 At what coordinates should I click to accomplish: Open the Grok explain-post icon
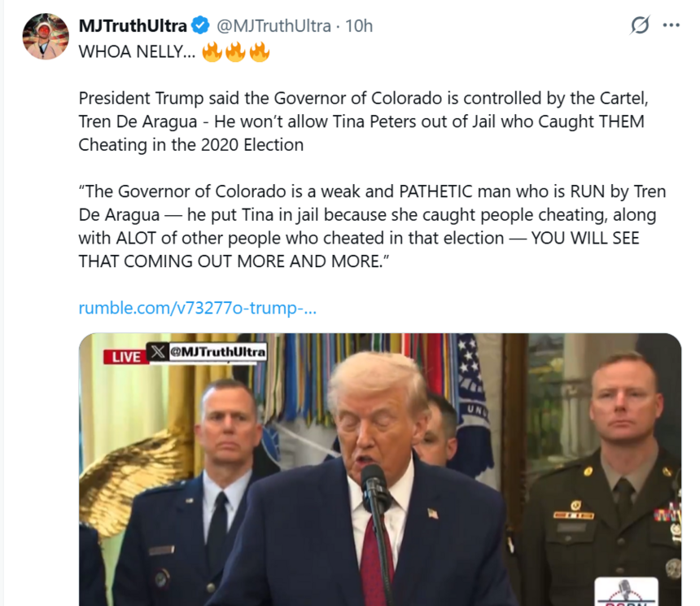coord(640,25)
